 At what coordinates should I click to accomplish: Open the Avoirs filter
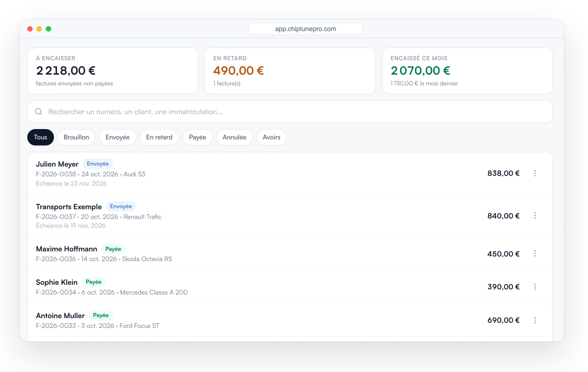(x=271, y=137)
